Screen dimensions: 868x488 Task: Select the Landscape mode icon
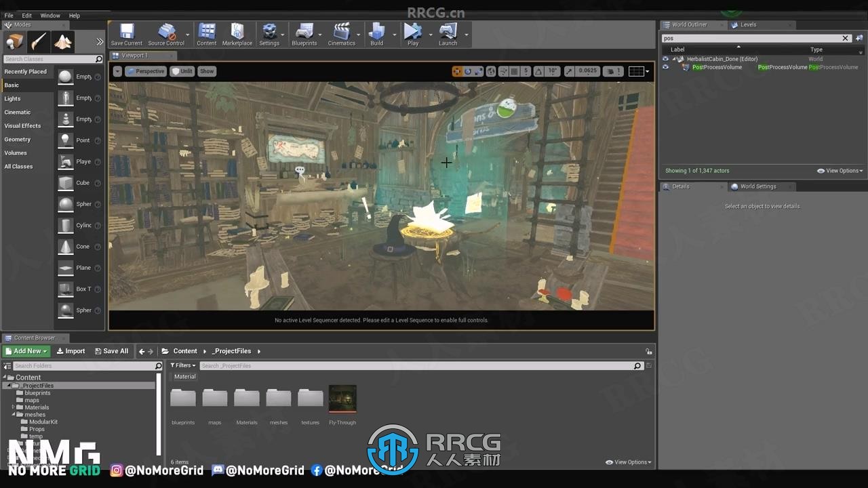tap(63, 42)
